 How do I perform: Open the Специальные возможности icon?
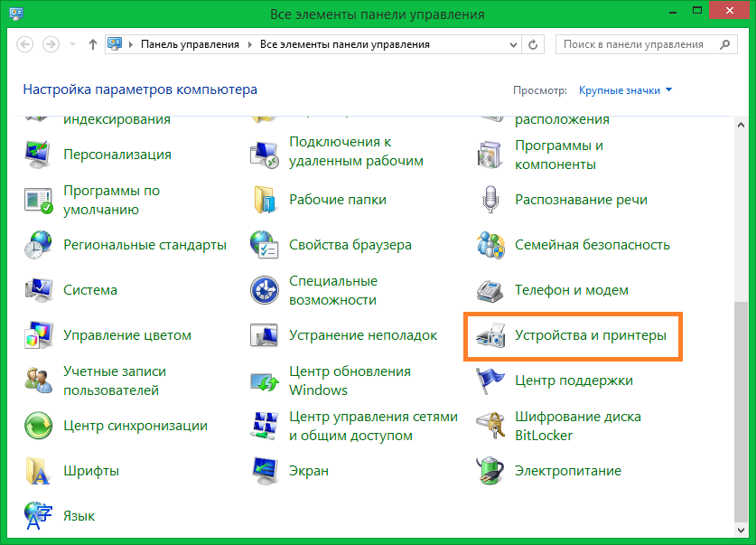click(263, 290)
